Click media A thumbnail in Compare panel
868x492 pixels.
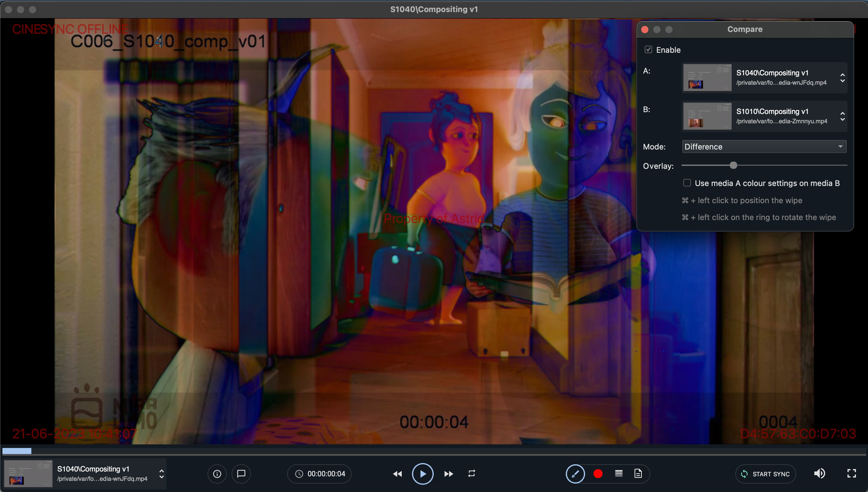click(708, 77)
